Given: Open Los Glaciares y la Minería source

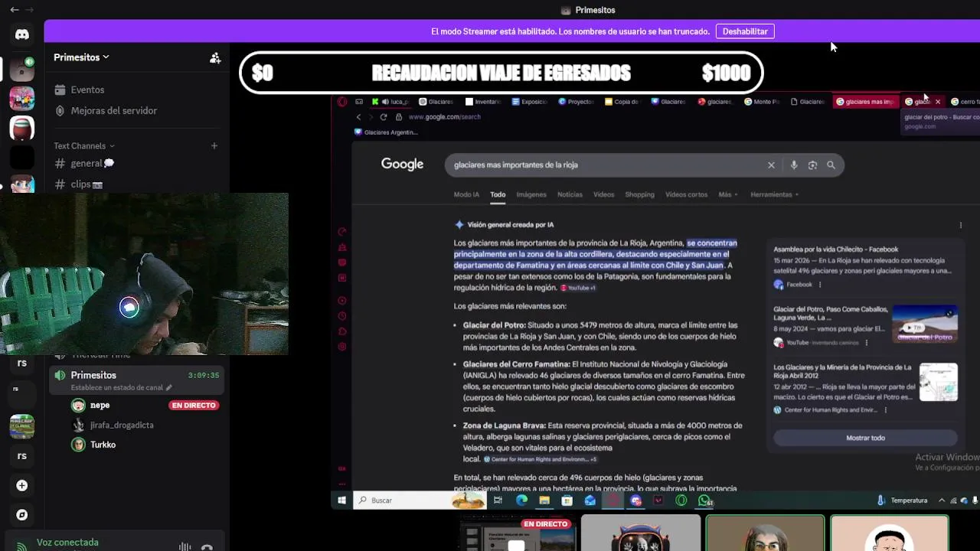Looking at the screenshot, I should point(842,371).
